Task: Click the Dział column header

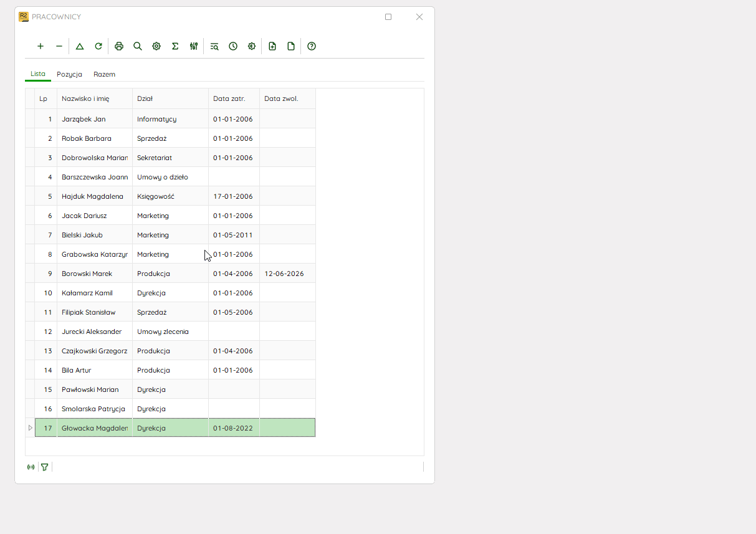Action: [171, 98]
